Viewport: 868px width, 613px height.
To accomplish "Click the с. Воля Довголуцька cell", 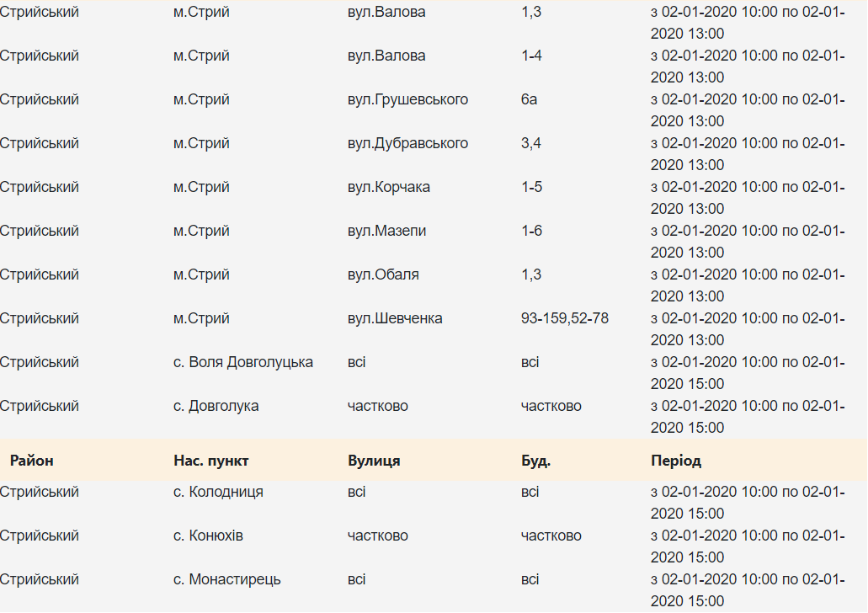I will tap(242, 362).
